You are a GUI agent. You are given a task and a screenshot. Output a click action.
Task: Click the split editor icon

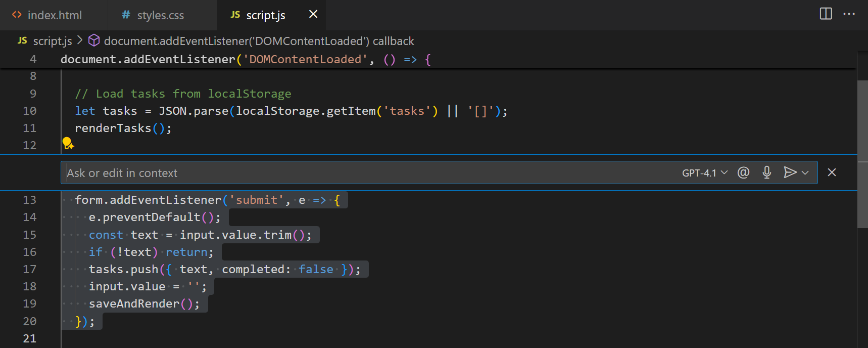pyautogui.click(x=826, y=14)
